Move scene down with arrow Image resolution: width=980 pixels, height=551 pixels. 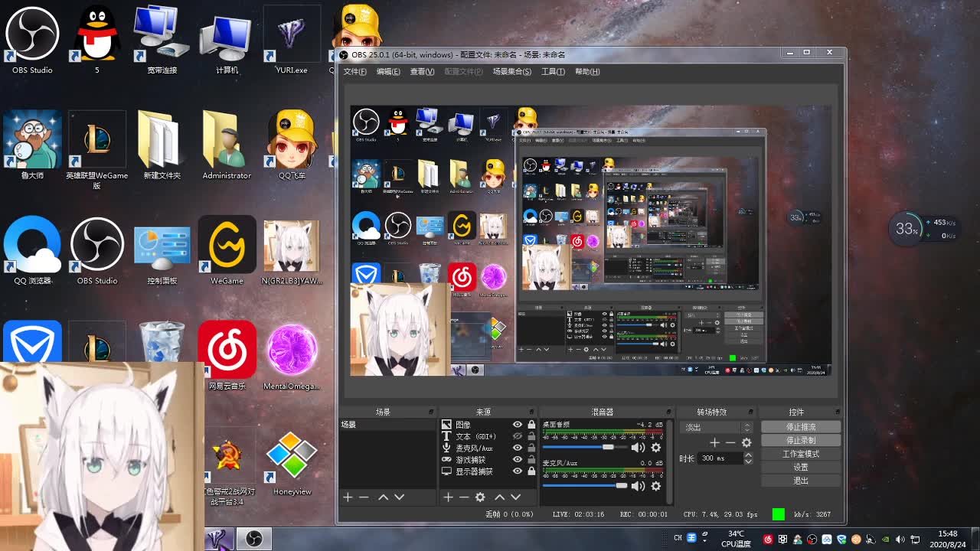pos(399,497)
